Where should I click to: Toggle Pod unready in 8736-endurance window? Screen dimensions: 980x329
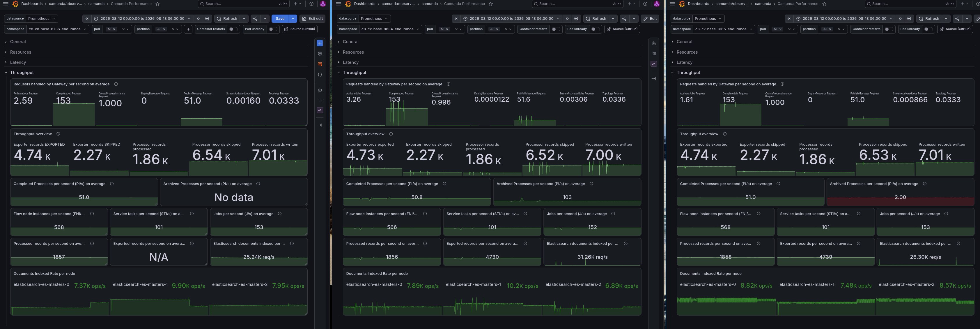pyautogui.click(x=272, y=29)
